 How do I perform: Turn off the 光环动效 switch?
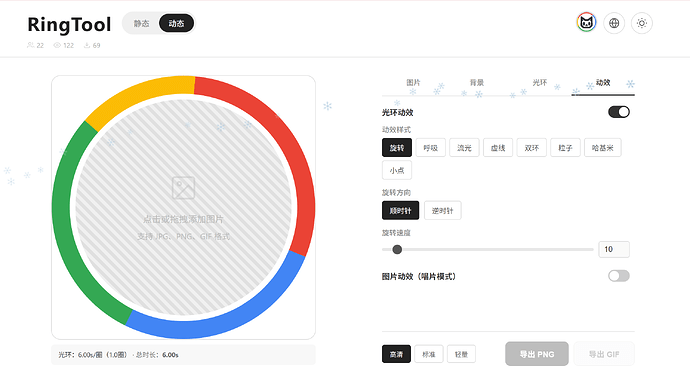[619, 112]
